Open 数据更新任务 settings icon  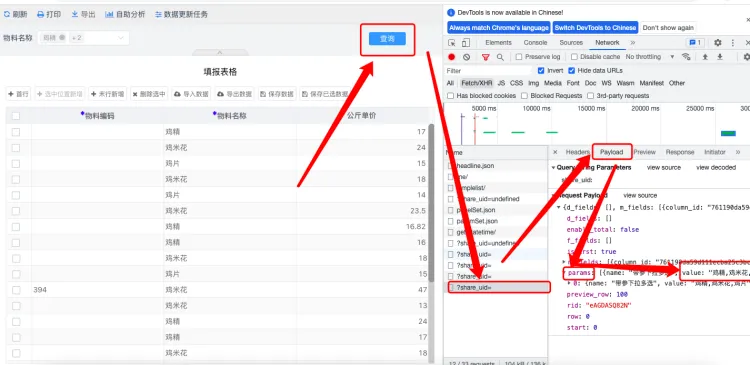coord(158,14)
